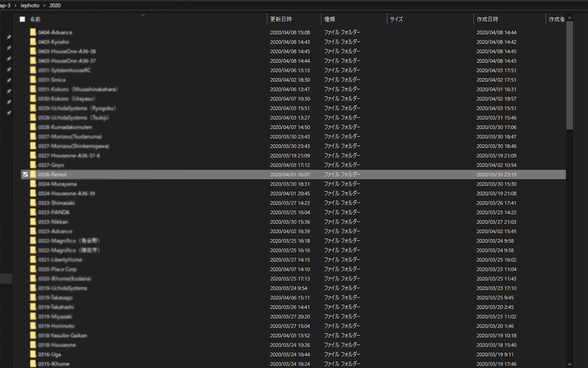Select folder name 0319-Horimoto

[x=56, y=326]
